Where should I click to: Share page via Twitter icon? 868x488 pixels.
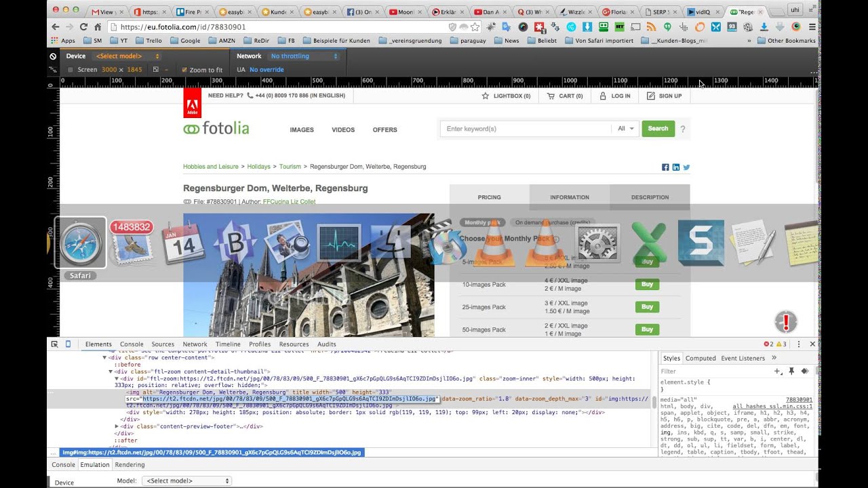686,167
